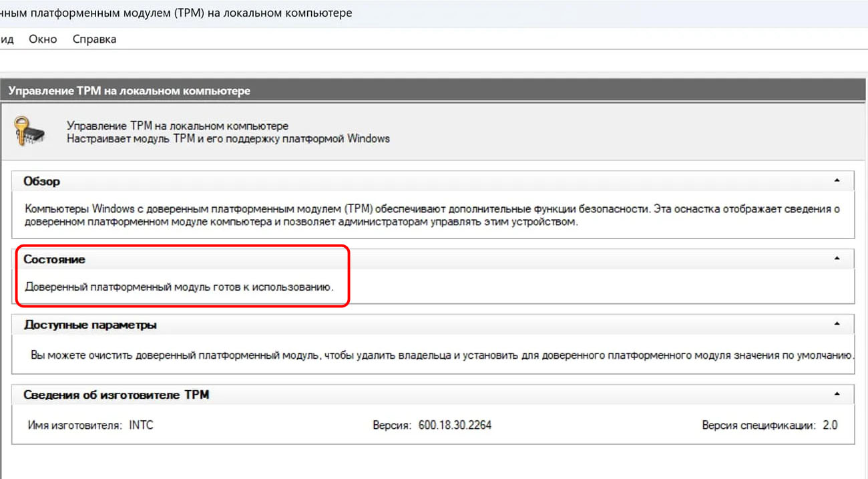Collapse the Сведения об изготовителе TPM arrow
This screenshot has width=868, height=479.
[837, 395]
